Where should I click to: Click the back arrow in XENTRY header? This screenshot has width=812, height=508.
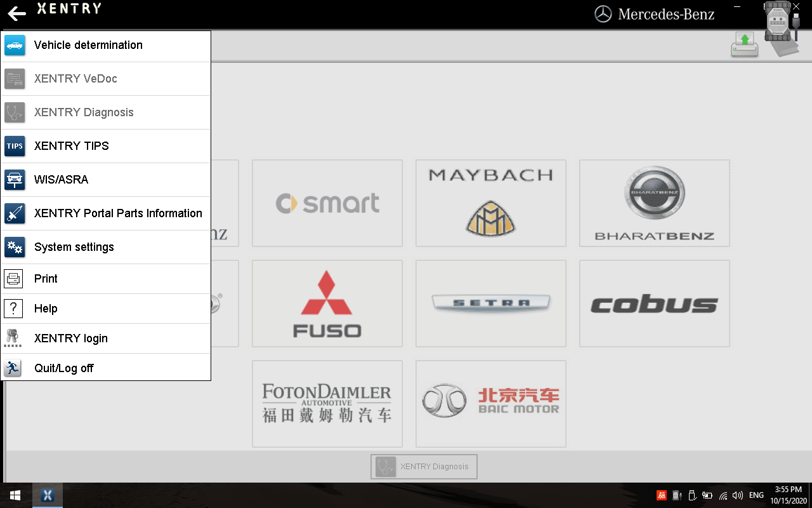pos(16,13)
